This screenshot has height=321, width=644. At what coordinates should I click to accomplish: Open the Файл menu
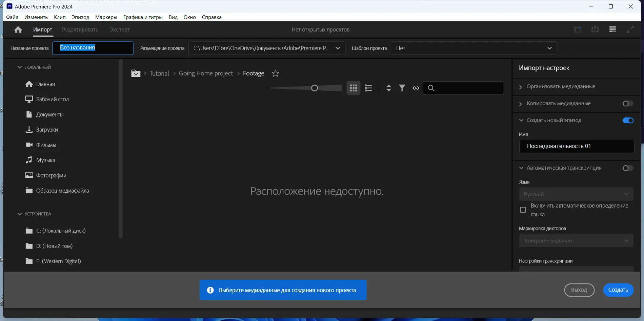12,17
